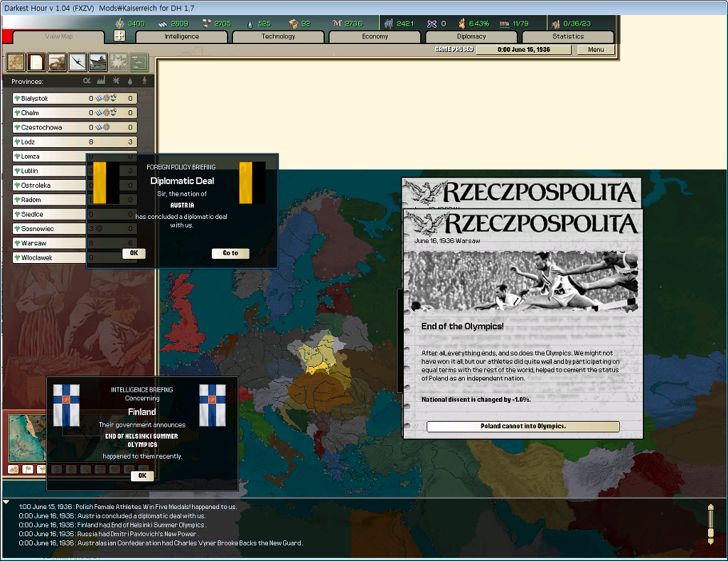Image resolution: width=728 pixels, height=561 pixels.
Task: Select the naval units ship icon
Action: 98,63
